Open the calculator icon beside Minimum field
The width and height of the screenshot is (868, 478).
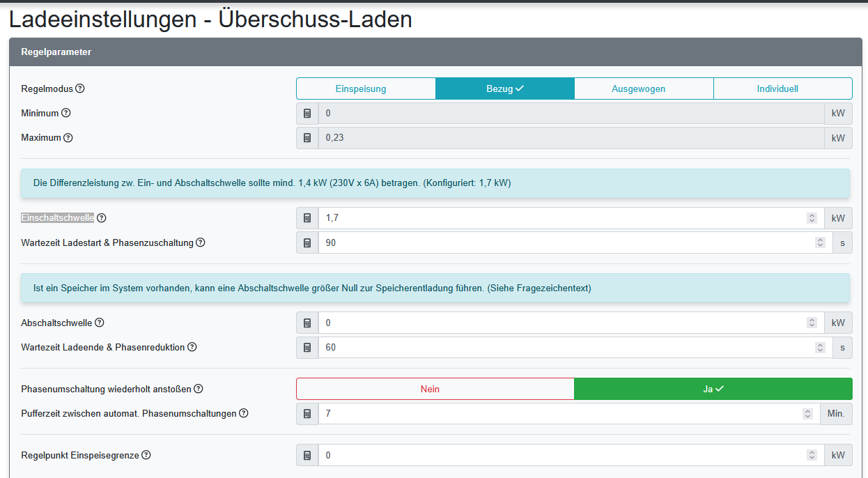[x=307, y=113]
